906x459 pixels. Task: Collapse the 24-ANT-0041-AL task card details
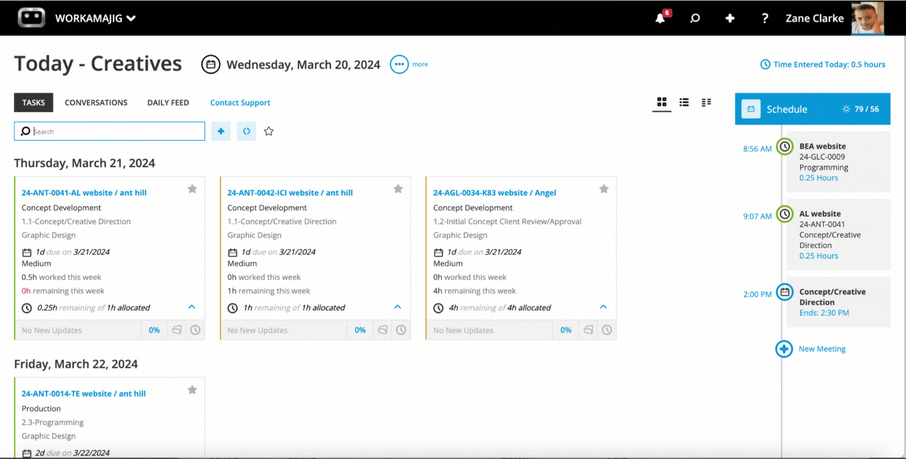(x=192, y=307)
